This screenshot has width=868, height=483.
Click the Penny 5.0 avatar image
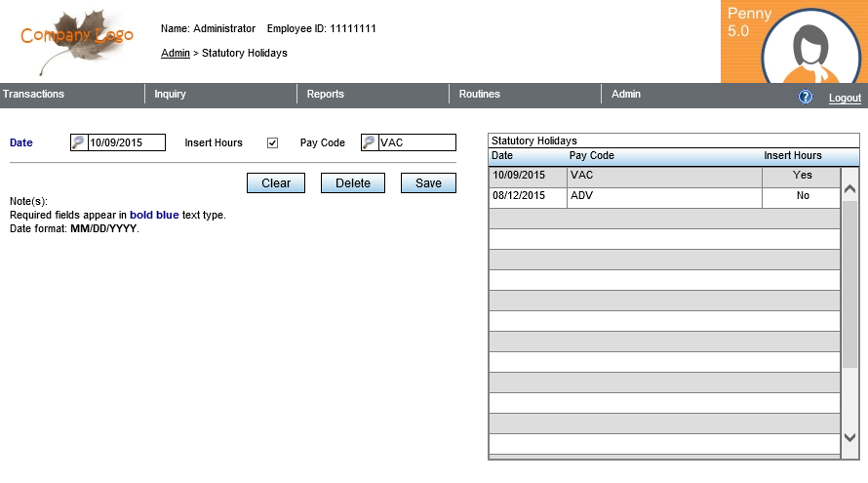pyautogui.click(x=810, y=49)
